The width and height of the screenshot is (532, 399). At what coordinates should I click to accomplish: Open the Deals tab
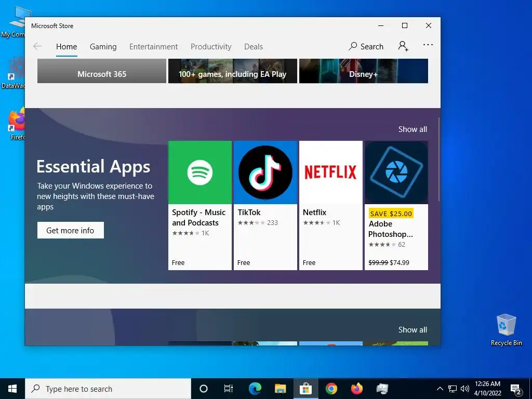[254, 46]
